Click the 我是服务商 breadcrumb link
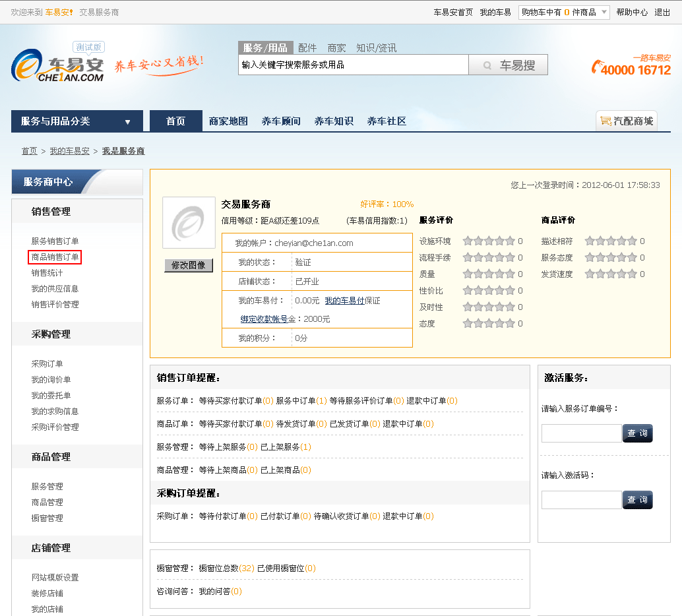 coord(123,151)
